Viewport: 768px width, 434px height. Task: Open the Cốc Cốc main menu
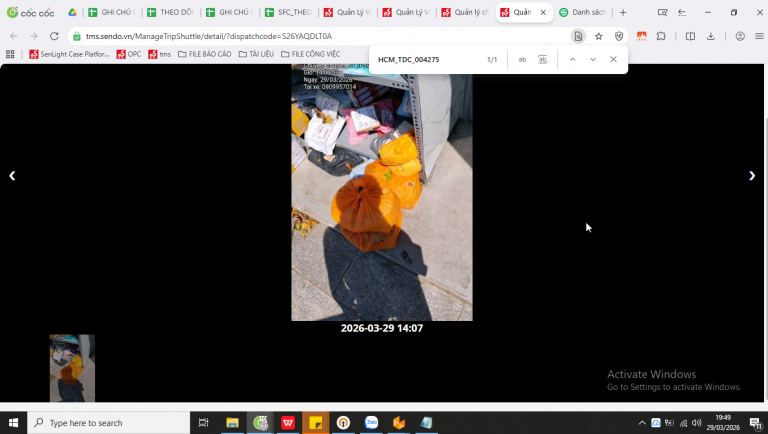[x=759, y=36]
